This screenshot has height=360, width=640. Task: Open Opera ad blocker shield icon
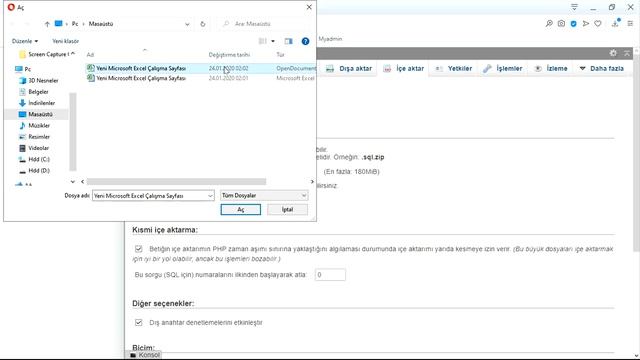(x=573, y=24)
